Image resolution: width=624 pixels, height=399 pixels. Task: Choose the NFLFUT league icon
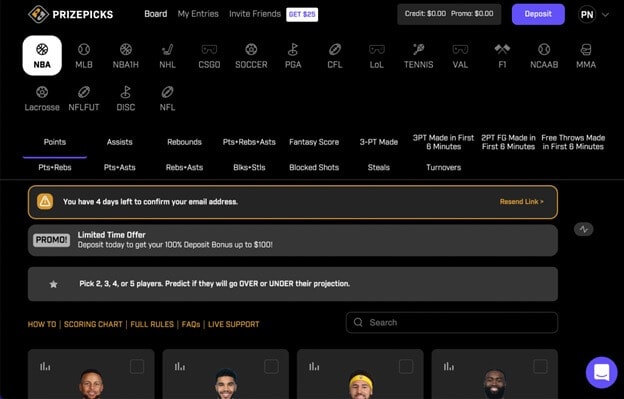(84, 99)
